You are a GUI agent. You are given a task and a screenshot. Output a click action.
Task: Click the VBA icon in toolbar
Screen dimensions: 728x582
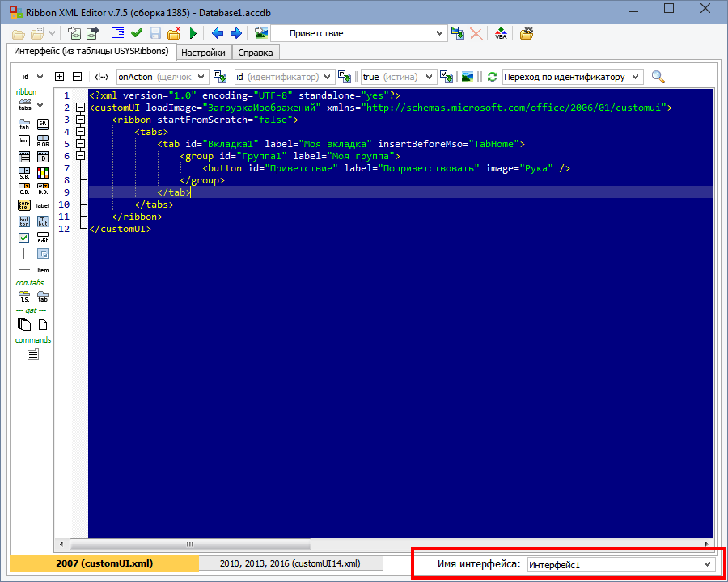coord(501,33)
